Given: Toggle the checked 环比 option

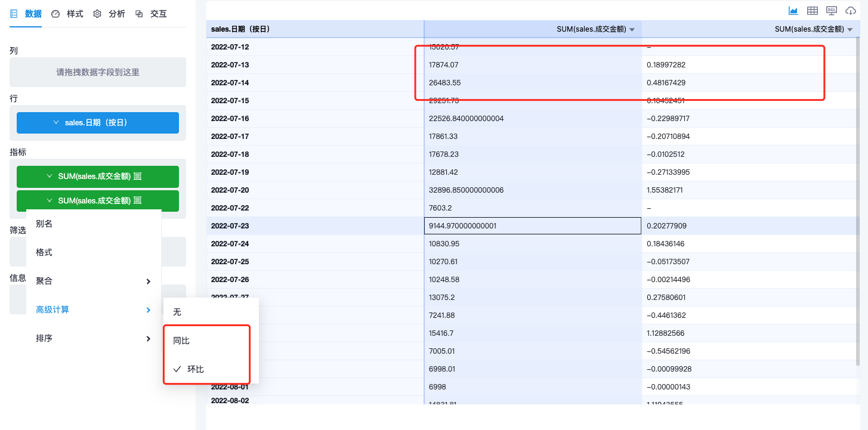Looking at the screenshot, I should (211, 369).
